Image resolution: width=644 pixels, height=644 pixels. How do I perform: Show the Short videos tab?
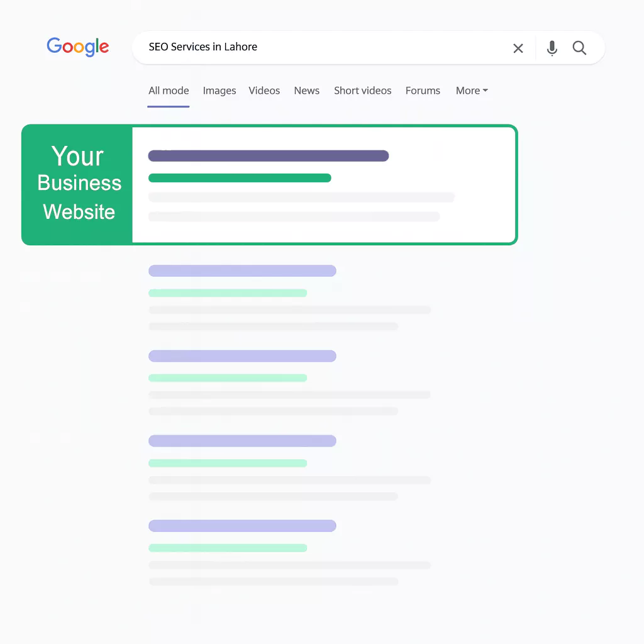pos(363,91)
